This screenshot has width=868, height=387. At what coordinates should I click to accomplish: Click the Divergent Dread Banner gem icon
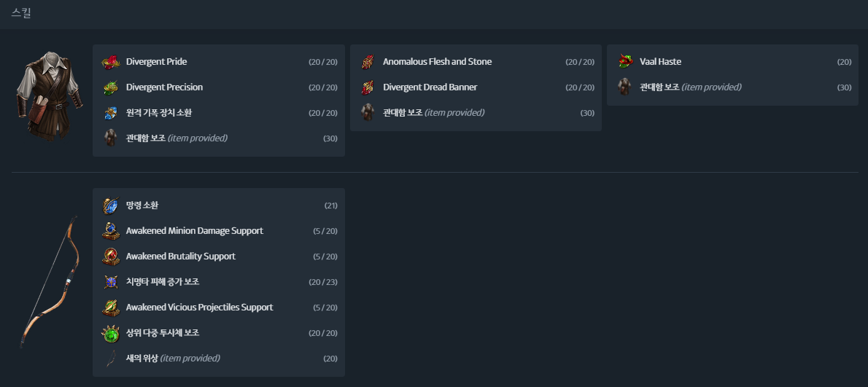(x=368, y=87)
